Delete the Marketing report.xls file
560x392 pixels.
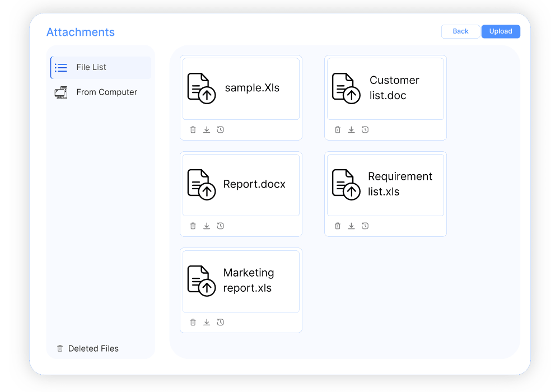[x=193, y=323]
